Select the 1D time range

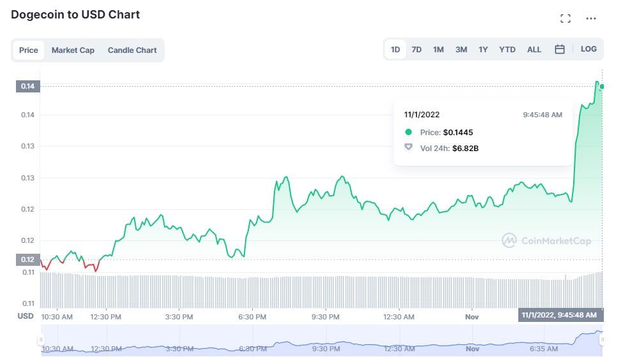coord(396,49)
